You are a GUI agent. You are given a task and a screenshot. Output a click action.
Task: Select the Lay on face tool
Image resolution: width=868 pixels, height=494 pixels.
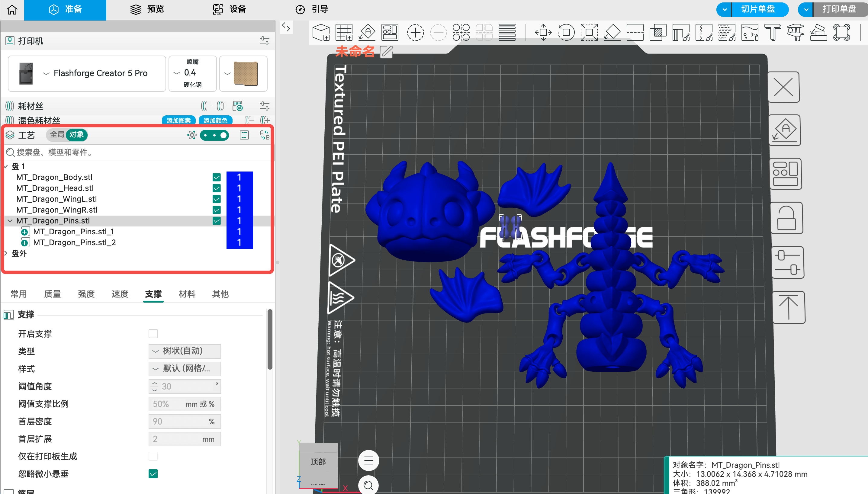pyautogui.click(x=612, y=33)
